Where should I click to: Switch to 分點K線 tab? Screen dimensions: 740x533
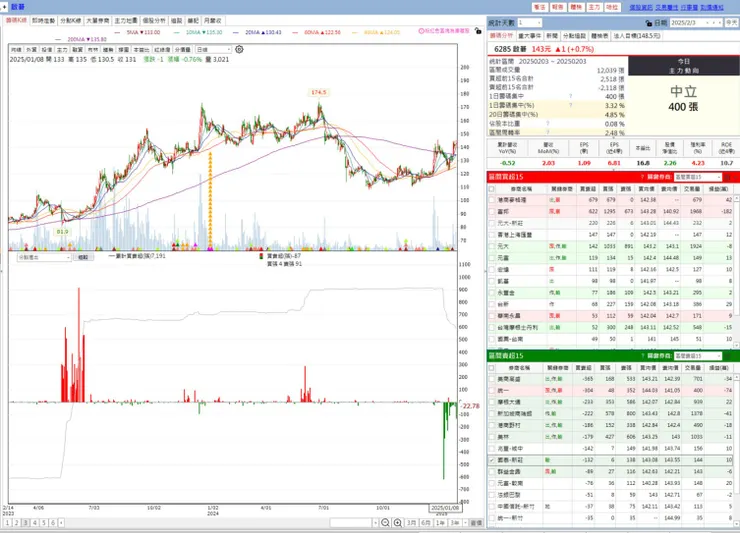[x=70, y=21]
